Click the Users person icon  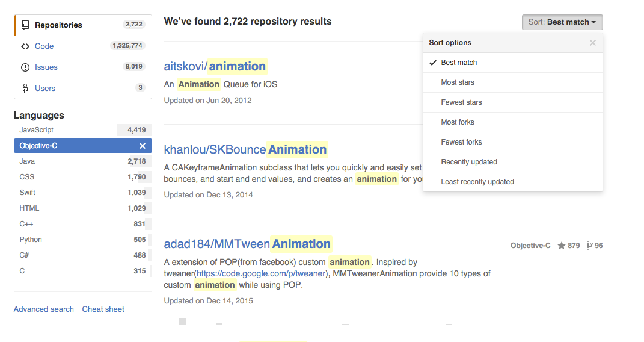(25, 89)
